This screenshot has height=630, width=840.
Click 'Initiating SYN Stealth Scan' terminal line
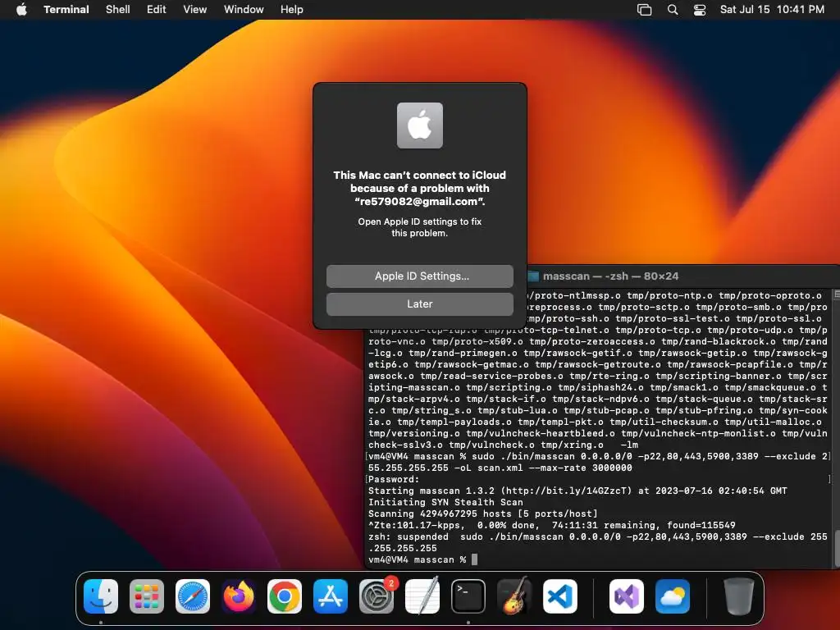click(445, 503)
